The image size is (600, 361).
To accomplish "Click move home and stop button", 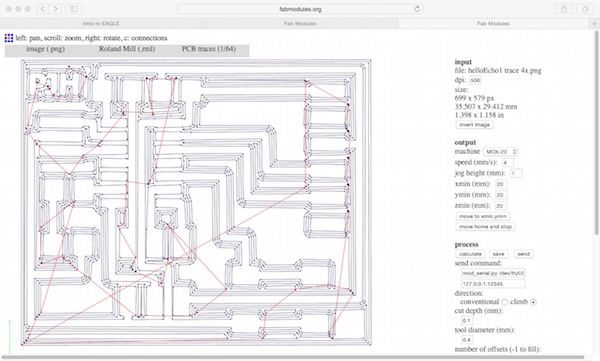I will (x=485, y=227).
